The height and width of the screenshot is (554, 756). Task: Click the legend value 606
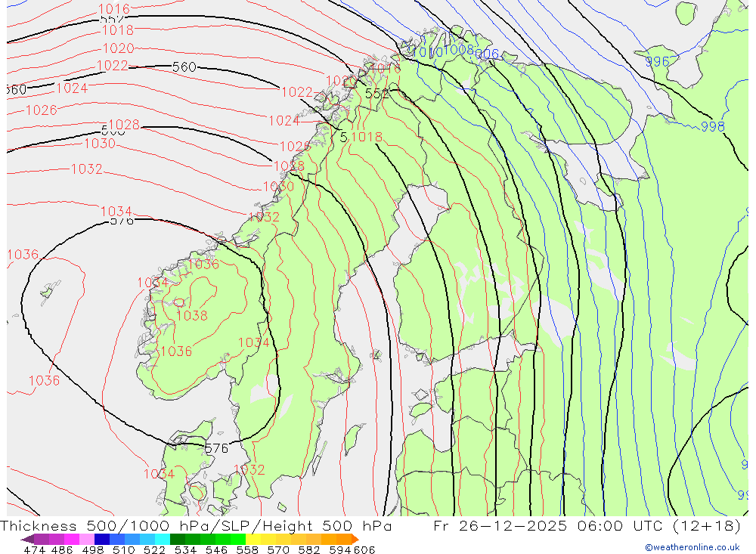pos(364,549)
